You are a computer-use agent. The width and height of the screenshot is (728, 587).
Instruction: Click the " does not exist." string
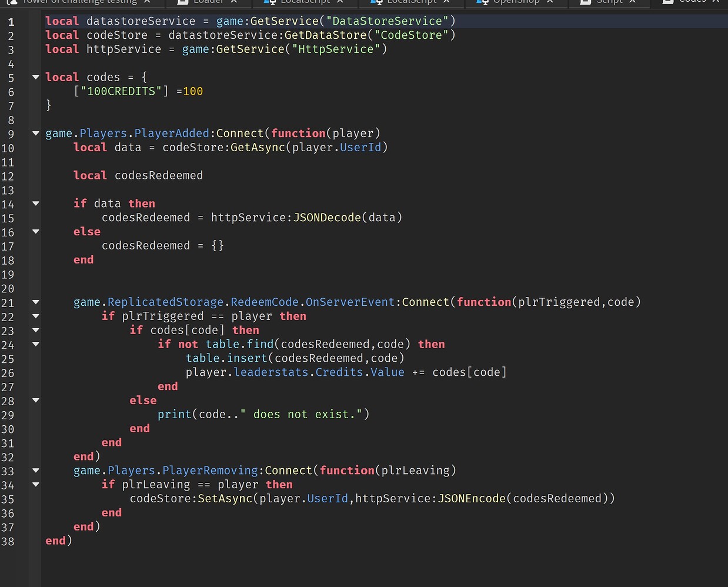pos(301,415)
